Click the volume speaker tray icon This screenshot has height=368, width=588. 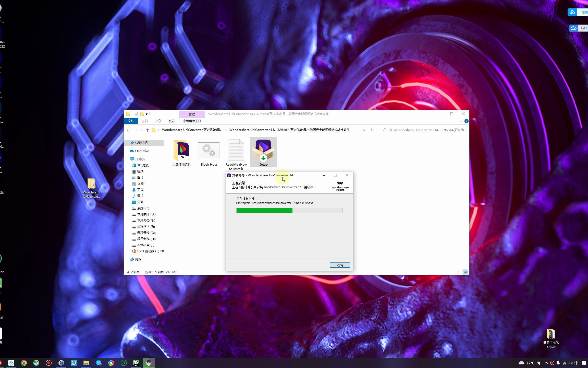[x=570, y=363]
